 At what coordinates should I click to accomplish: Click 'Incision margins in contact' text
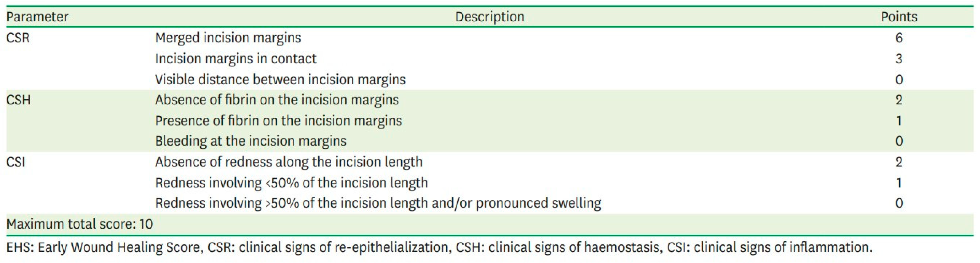pyautogui.click(x=235, y=59)
